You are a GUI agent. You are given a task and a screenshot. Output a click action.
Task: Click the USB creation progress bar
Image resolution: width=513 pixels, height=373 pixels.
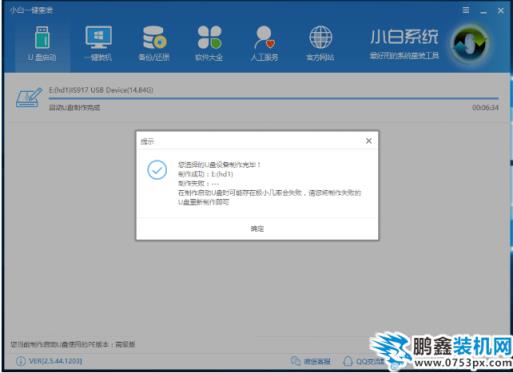(274, 99)
